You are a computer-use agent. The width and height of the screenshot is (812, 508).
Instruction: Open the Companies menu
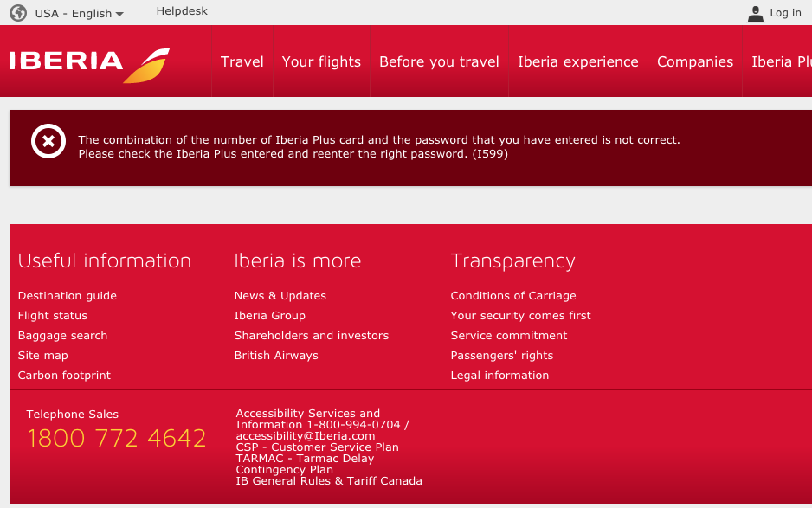[x=695, y=61]
